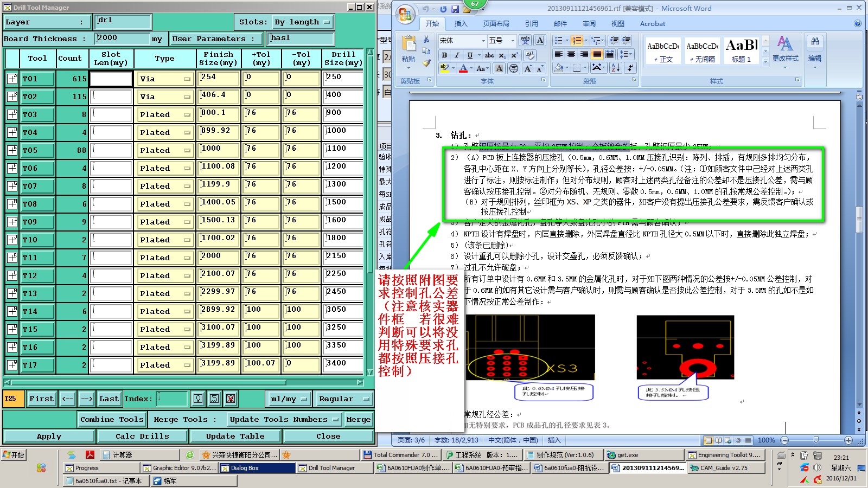Align paragraph text to the right
Screen dimensions: 868x488
pos(584,54)
